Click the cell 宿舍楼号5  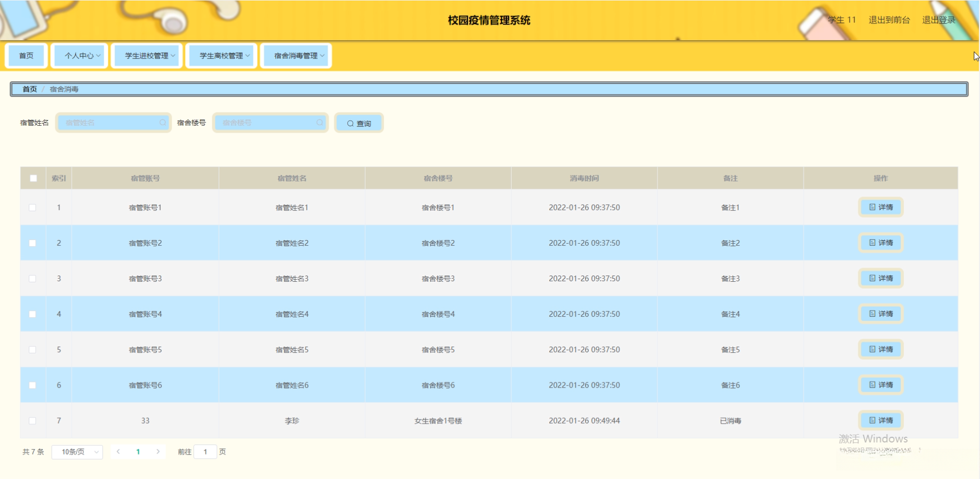pyautogui.click(x=438, y=350)
